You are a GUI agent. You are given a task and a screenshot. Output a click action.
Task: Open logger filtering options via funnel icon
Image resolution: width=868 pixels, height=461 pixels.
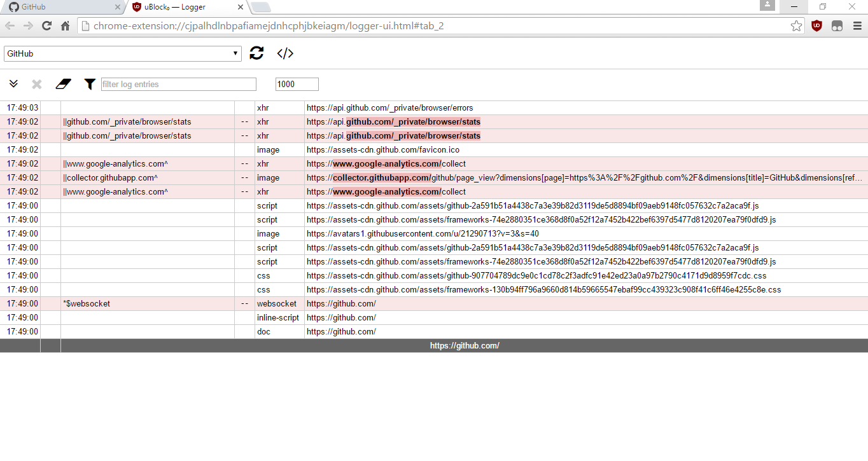pyautogui.click(x=89, y=83)
